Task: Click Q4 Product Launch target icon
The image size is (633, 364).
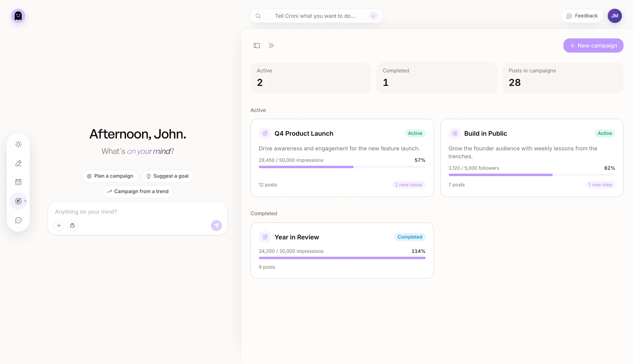Action: coord(265,133)
